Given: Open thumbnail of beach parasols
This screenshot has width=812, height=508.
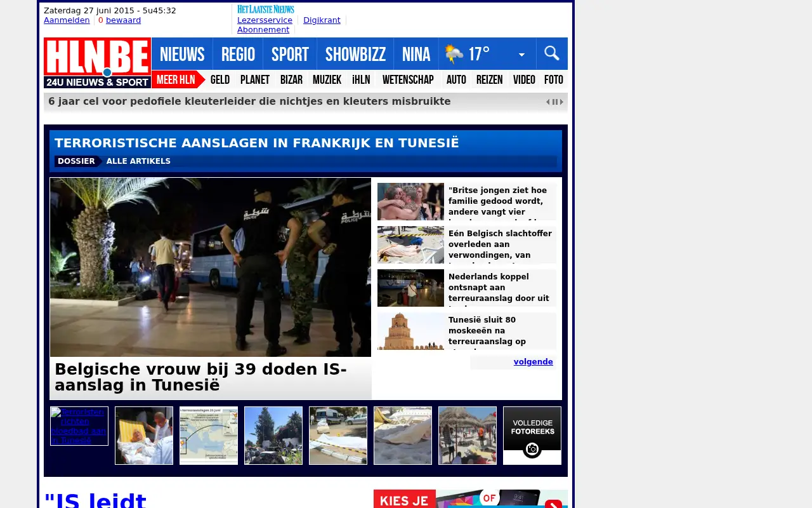Looking at the screenshot, I should [468, 436].
